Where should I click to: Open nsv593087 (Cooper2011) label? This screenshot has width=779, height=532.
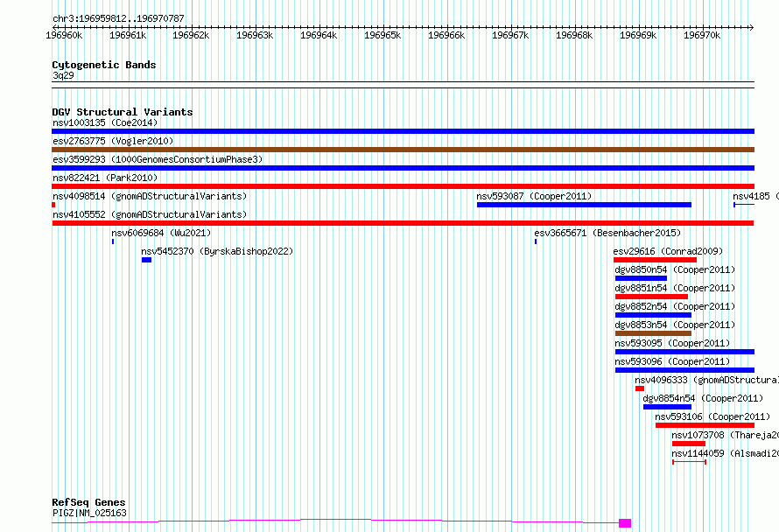point(534,196)
